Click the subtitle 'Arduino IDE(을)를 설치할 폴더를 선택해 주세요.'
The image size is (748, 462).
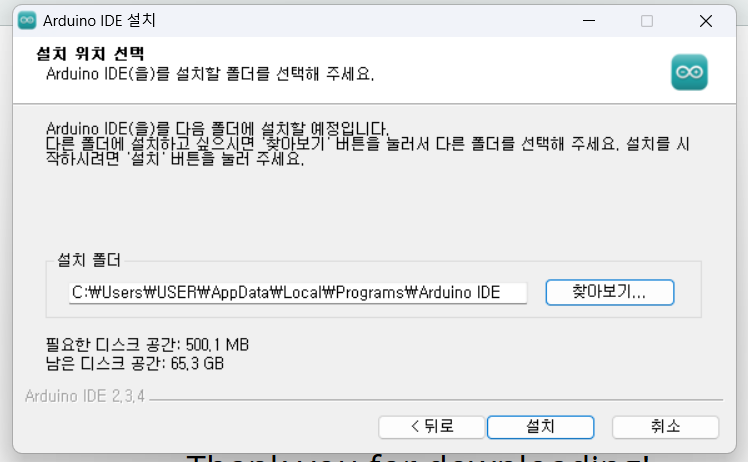pyautogui.click(x=210, y=74)
